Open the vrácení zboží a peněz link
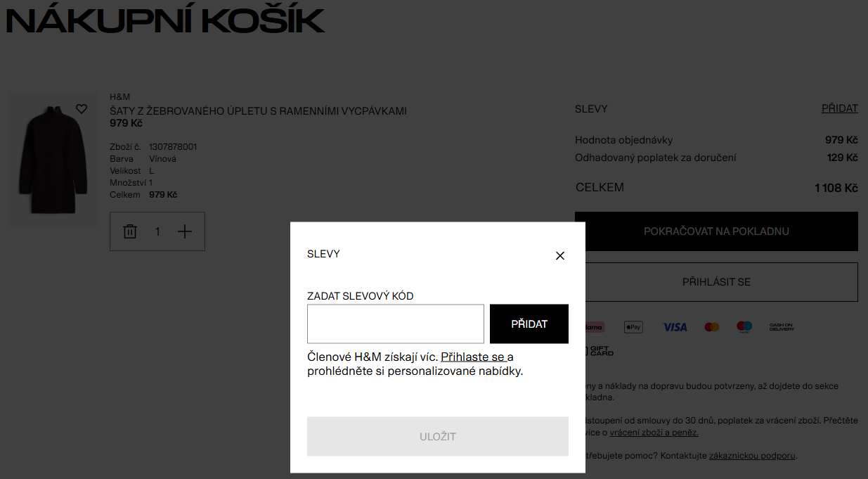Viewport: 868px width, 479px height. click(x=655, y=432)
